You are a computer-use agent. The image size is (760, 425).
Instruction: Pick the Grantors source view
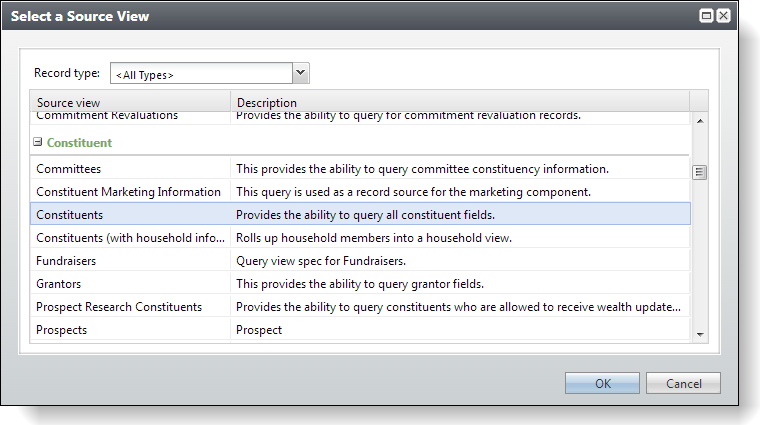(360, 283)
